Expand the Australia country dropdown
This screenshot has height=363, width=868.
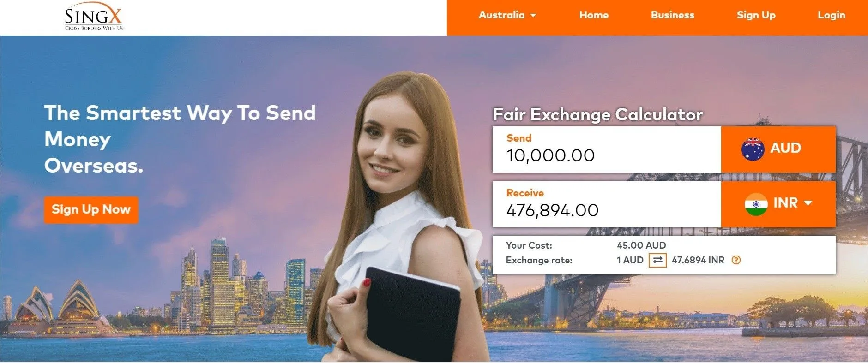pos(507,15)
